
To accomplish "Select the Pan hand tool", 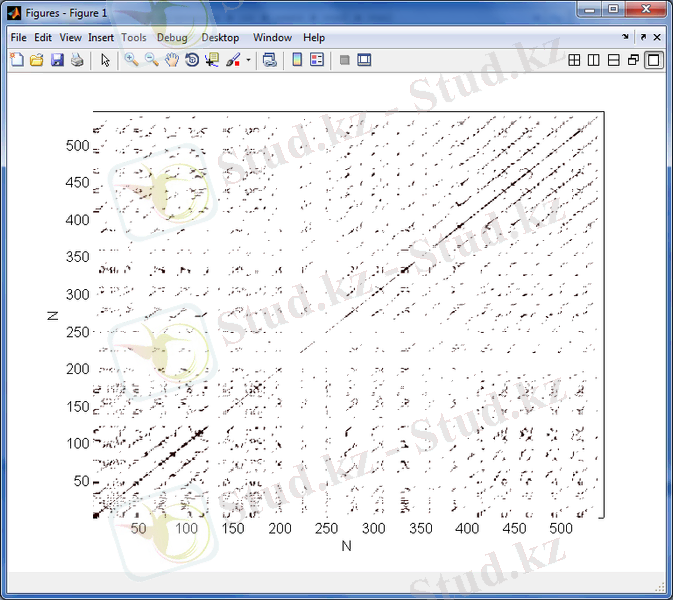I will (172, 60).
